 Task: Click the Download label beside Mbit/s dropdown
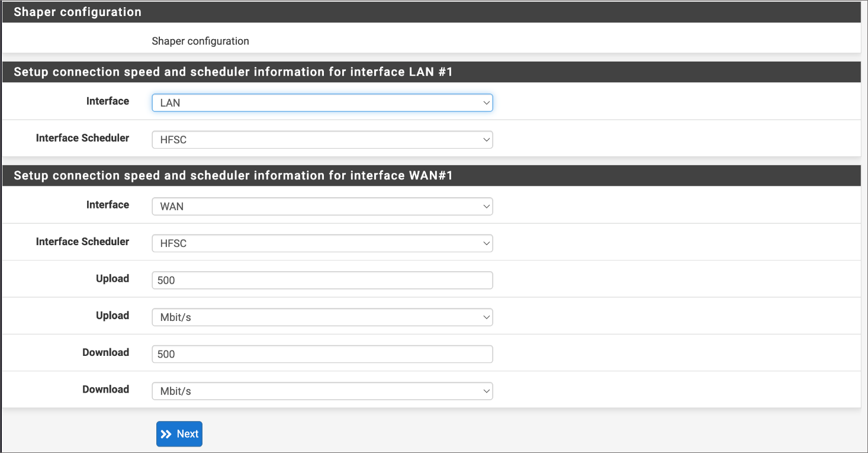105,389
